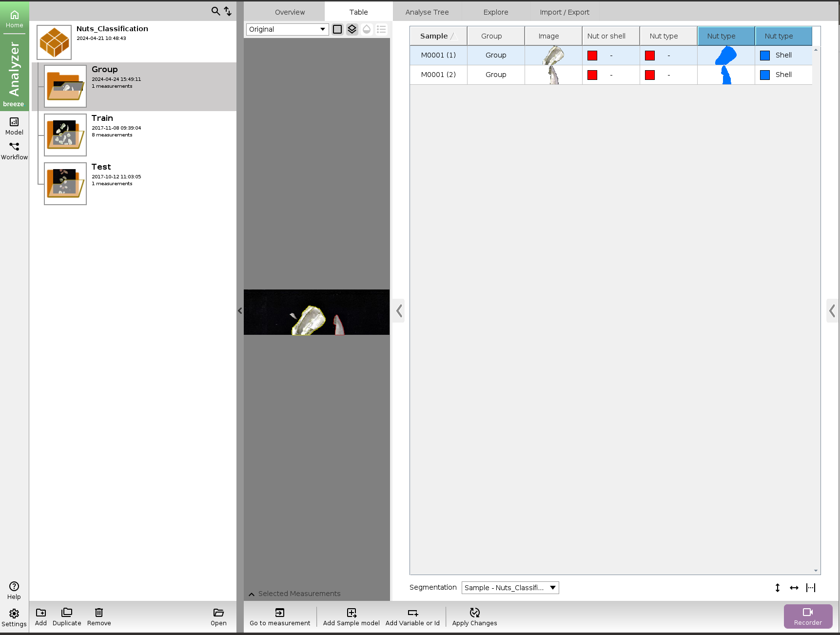The width and height of the screenshot is (840, 635).
Task: Click the Recorder button
Action: coord(807,616)
